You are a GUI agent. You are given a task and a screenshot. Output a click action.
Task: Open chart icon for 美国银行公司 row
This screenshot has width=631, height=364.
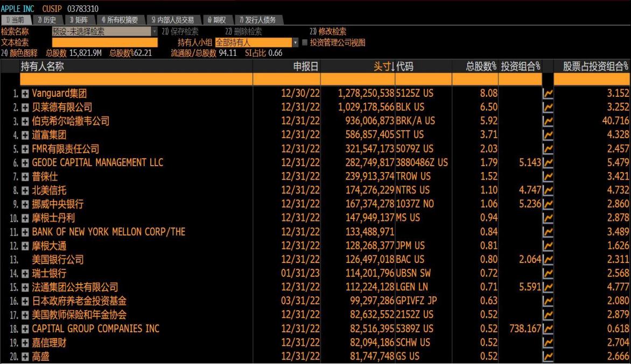click(548, 260)
